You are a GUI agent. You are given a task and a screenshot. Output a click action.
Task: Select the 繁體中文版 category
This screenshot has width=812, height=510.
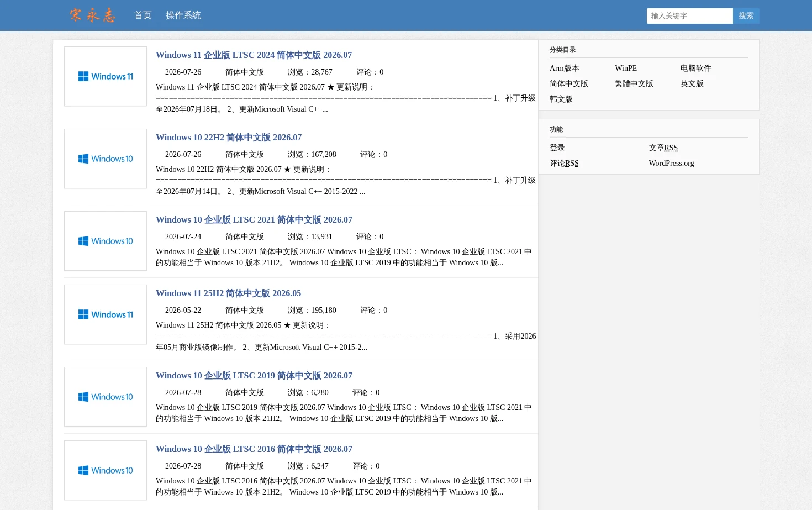click(634, 84)
